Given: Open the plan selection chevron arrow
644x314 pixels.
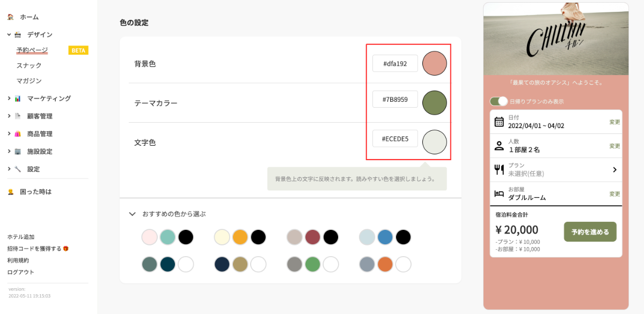Looking at the screenshot, I should point(614,170).
